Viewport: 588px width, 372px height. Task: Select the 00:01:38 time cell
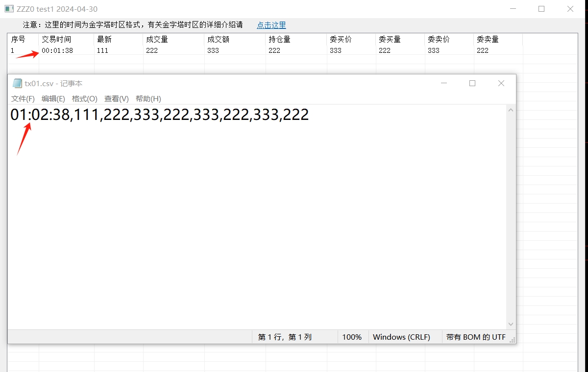coord(57,50)
